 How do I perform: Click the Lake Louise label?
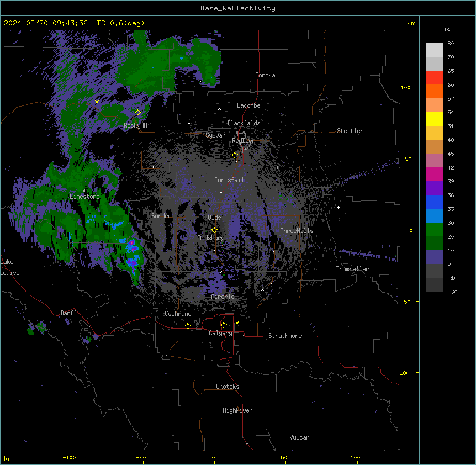coord(10,267)
